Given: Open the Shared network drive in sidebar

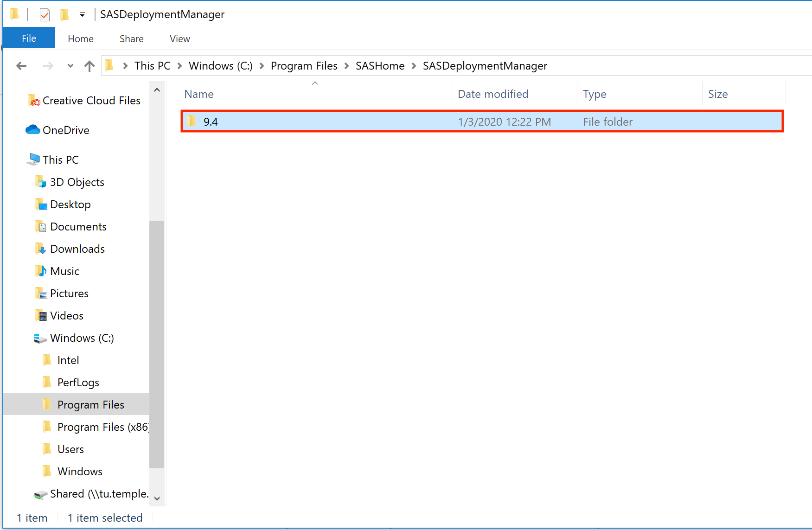Looking at the screenshot, I should (x=99, y=494).
